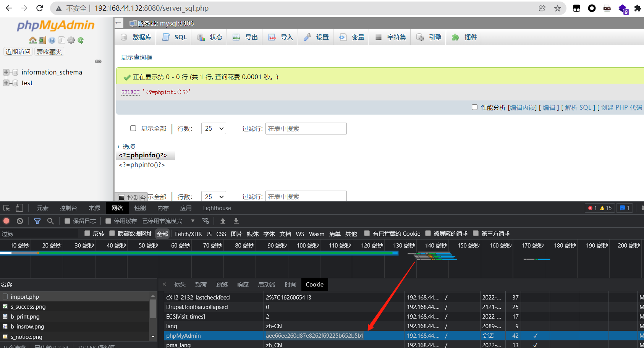
Task: Expand test database tree node
Action: 6,83
